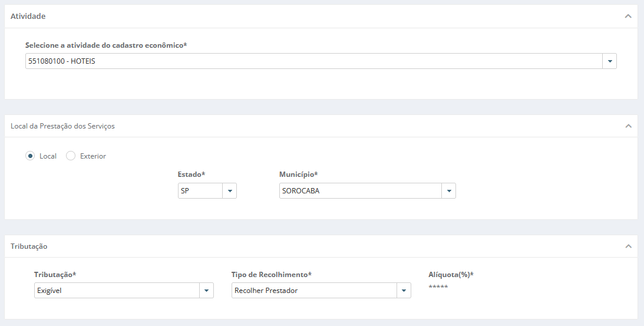Open the atividade do cadastro econômico dropdown arrow

609,61
